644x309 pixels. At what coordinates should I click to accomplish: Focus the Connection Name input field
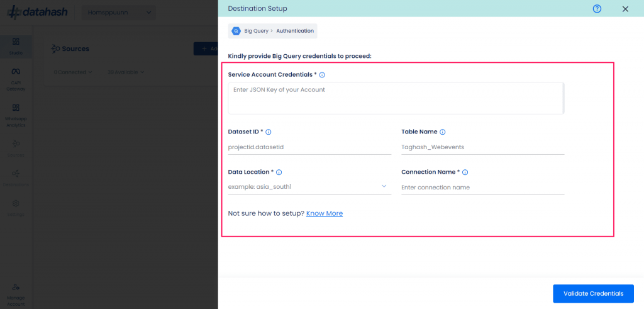coord(482,188)
